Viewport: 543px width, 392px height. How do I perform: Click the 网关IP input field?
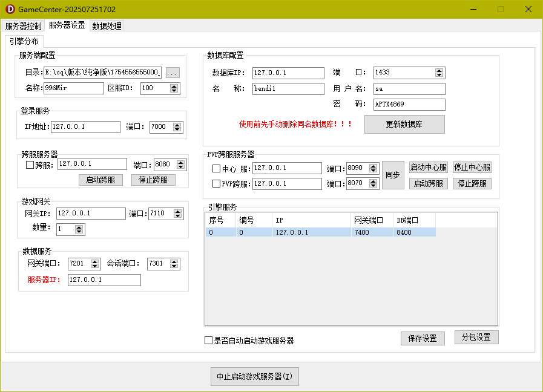91,214
